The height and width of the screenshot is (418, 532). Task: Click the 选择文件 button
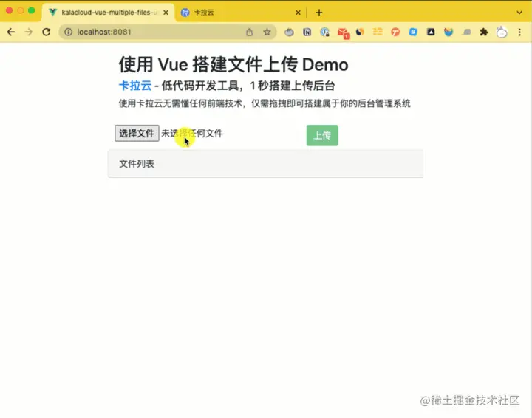pyautogui.click(x=137, y=133)
